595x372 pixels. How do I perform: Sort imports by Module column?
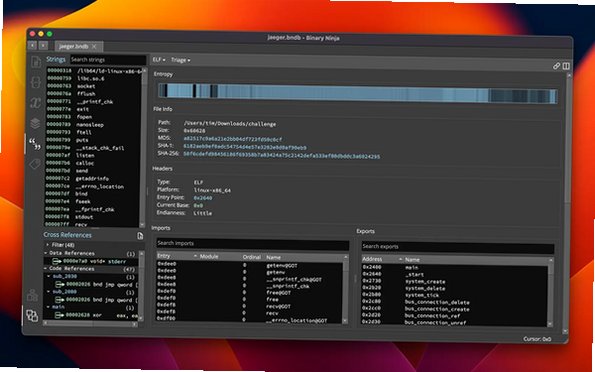pyautogui.click(x=219, y=257)
